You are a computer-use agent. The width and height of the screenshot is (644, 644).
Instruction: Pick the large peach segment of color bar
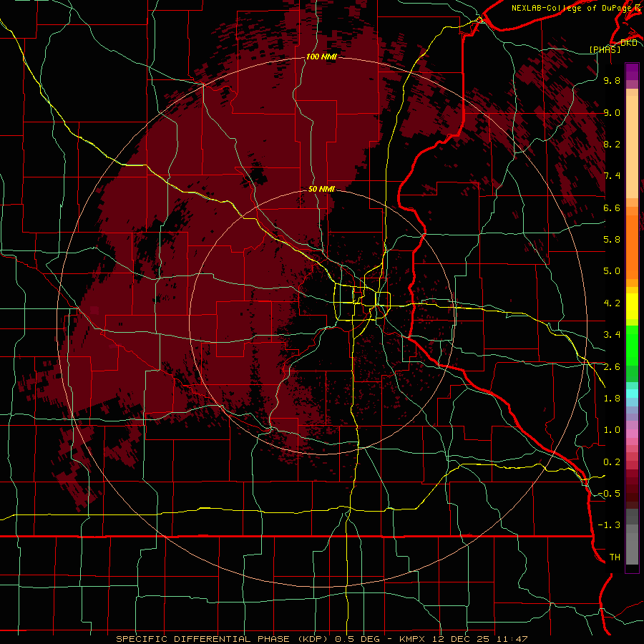(x=632, y=147)
